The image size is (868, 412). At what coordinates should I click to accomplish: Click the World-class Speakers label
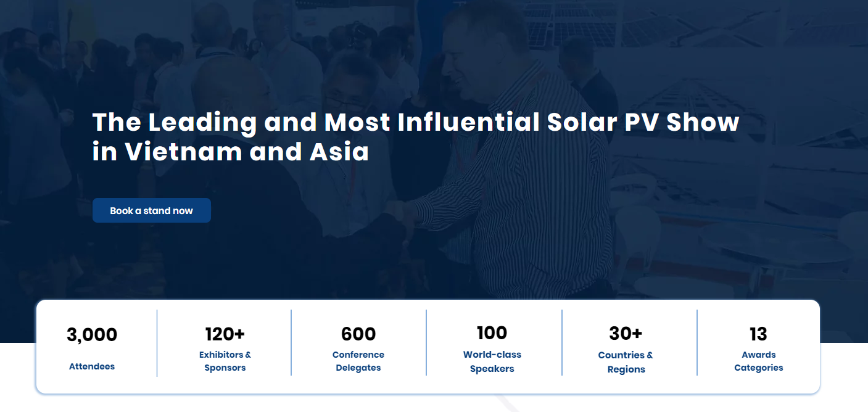[x=492, y=362]
